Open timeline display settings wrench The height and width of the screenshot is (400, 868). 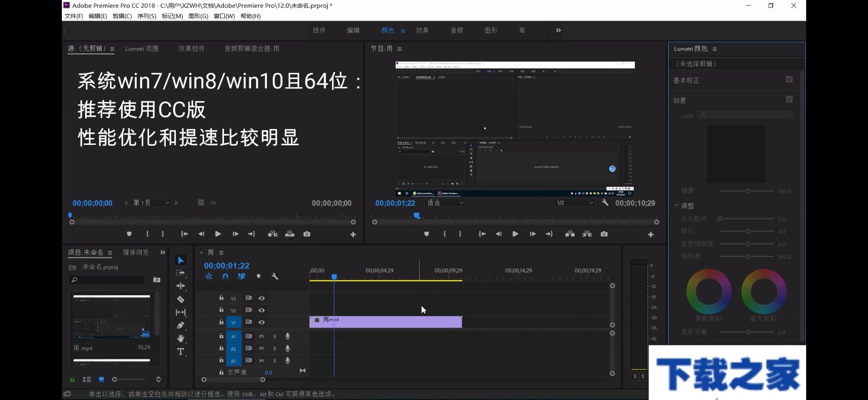point(275,276)
